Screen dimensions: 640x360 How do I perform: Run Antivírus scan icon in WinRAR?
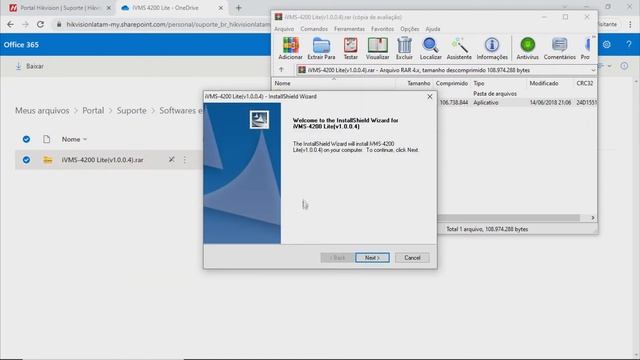tap(527, 49)
